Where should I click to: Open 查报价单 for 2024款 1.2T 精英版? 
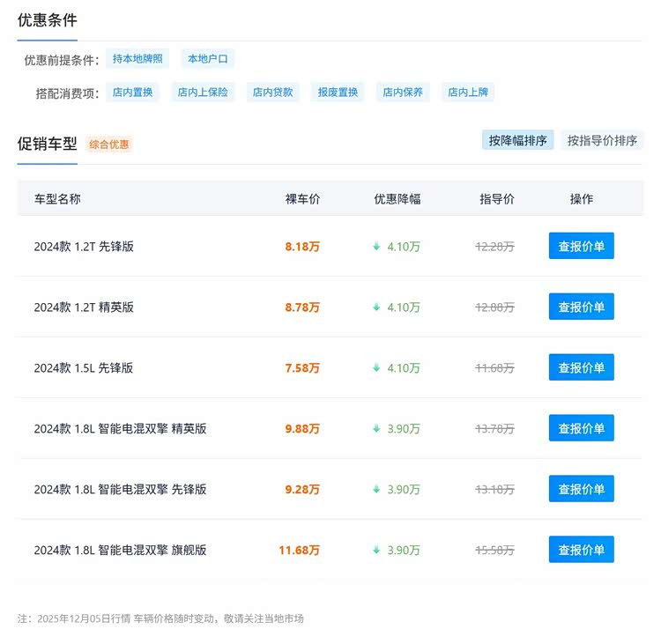pos(581,307)
